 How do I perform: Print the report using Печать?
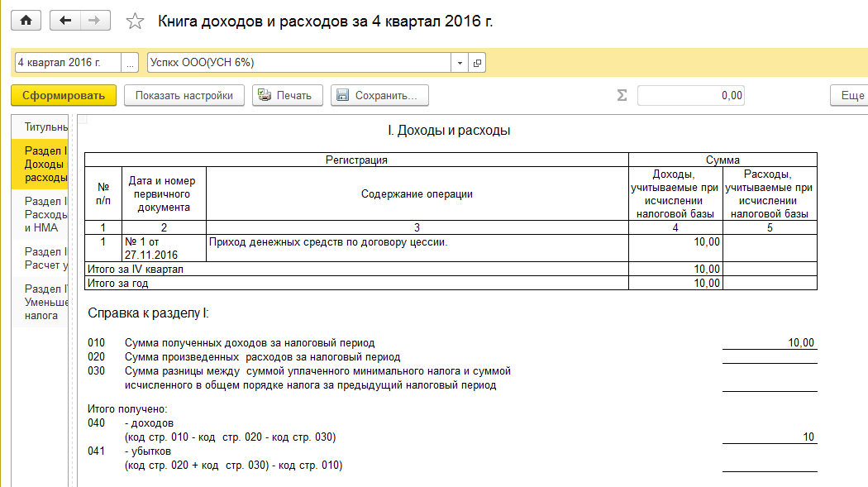[288, 95]
